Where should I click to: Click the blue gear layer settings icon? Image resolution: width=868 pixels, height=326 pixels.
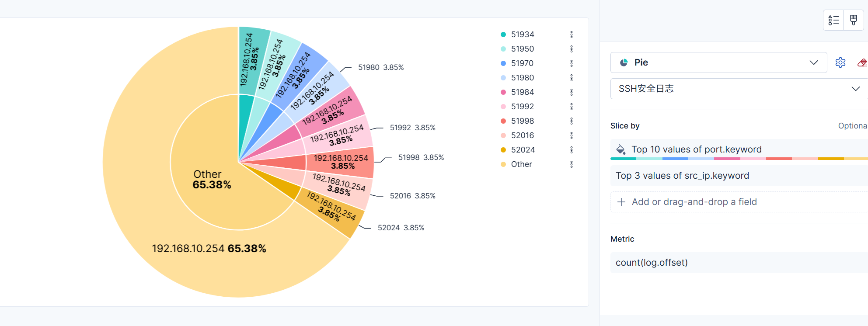pyautogui.click(x=840, y=62)
